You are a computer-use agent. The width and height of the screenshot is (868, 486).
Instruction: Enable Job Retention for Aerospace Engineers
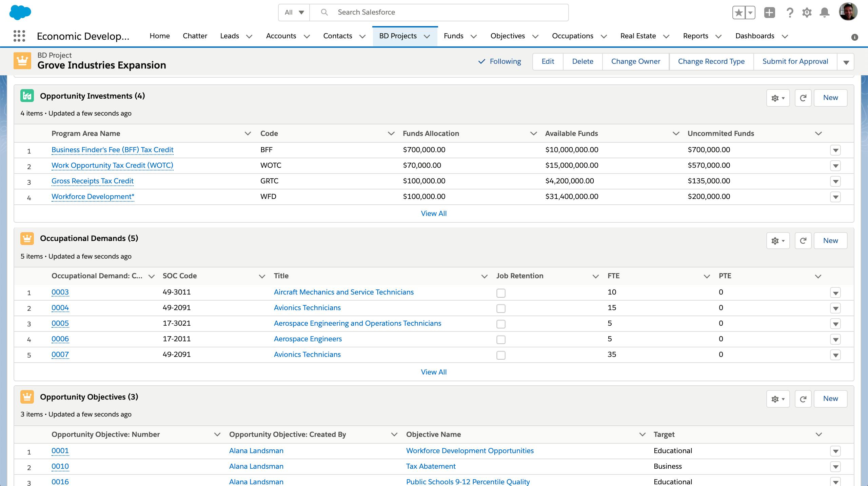pos(501,340)
